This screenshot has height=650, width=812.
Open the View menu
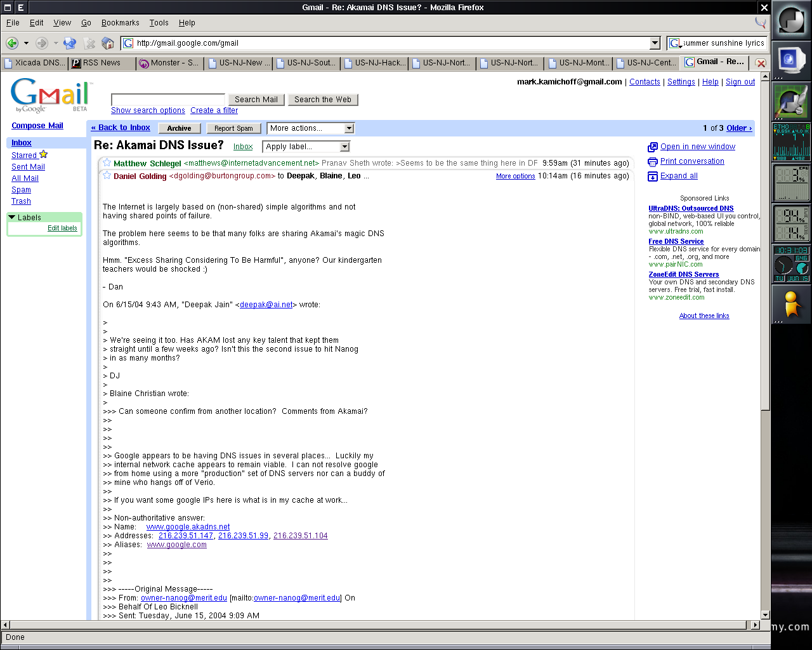(62, 23)
